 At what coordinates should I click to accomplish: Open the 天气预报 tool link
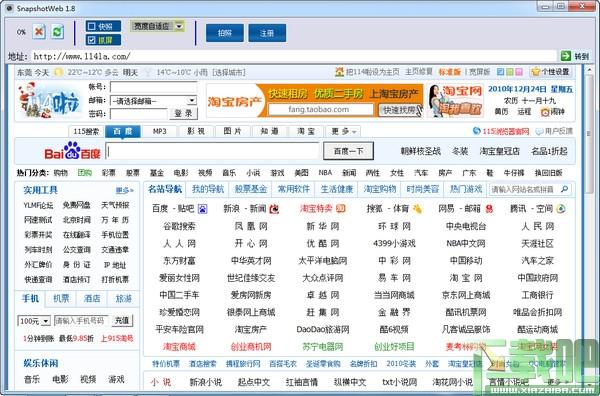[x=115, y=205]
